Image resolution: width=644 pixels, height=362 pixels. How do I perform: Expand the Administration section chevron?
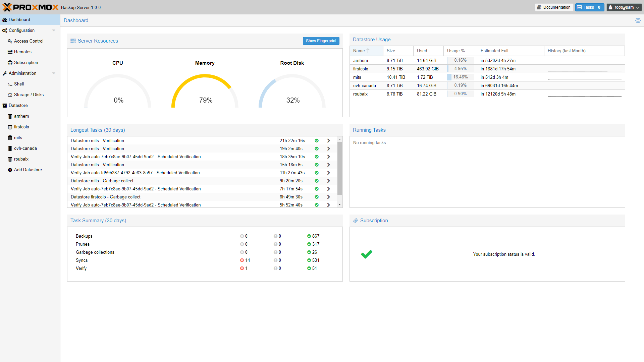click(x=54, y=73)
